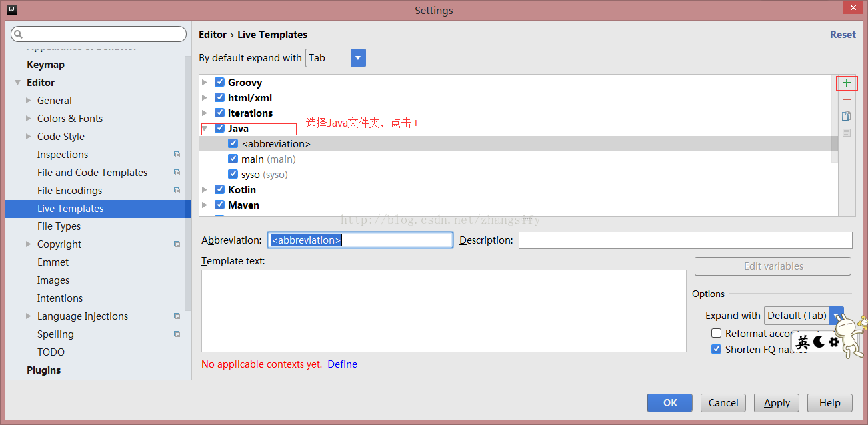The image size is (868, 425).
Task: Click the moon icon in IME toolbar
Action: pyautogui.click(x=819, y=342)
